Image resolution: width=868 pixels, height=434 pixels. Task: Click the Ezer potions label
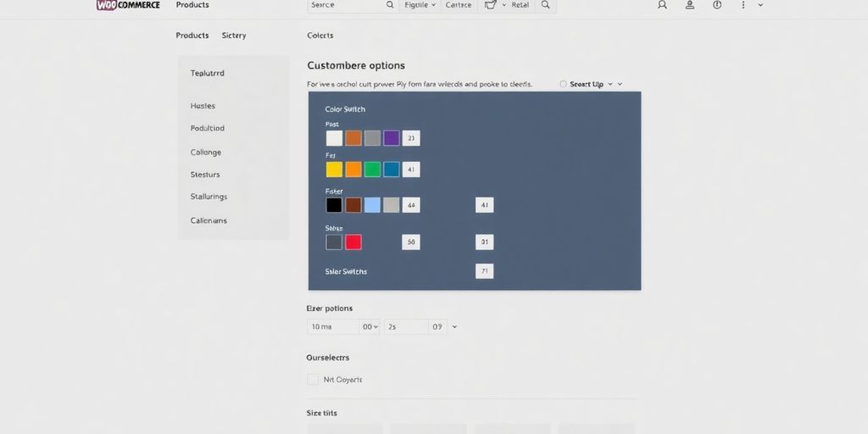click(330, 309)
